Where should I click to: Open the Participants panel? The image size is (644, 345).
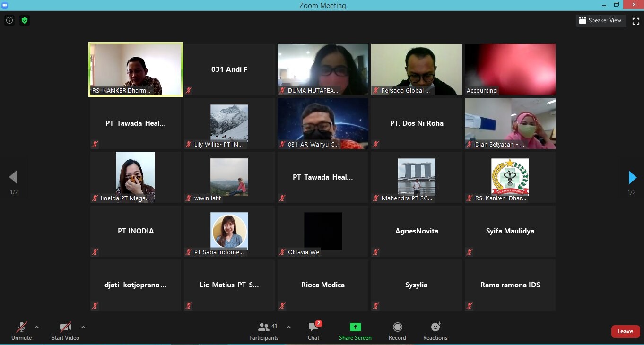[264, 331]
